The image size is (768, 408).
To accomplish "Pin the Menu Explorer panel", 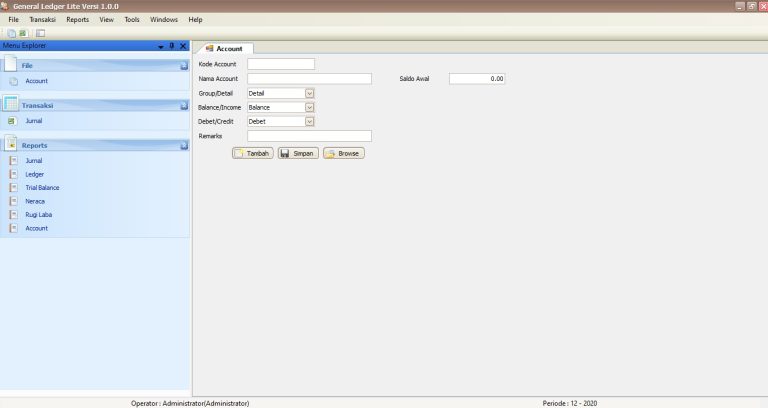I will pos(172,45).
